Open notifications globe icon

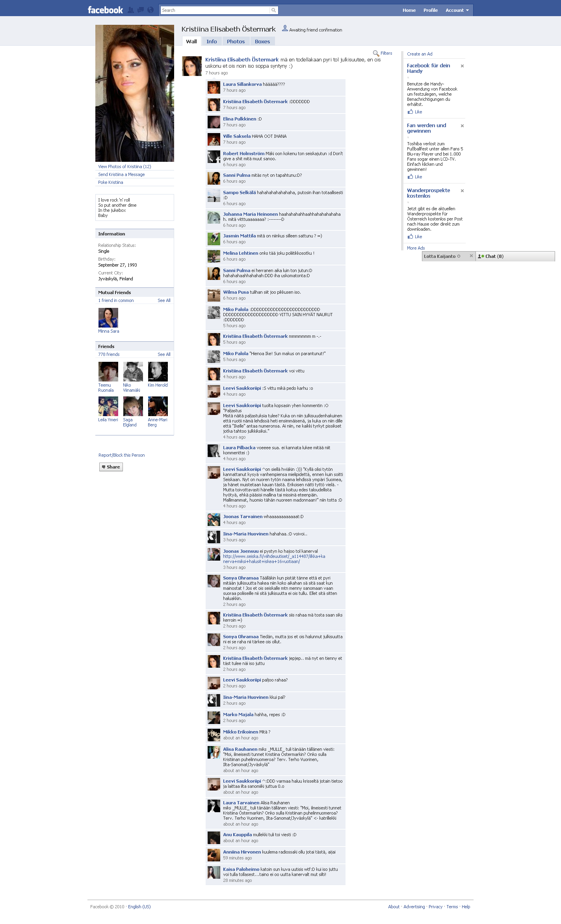click(150, 10)
